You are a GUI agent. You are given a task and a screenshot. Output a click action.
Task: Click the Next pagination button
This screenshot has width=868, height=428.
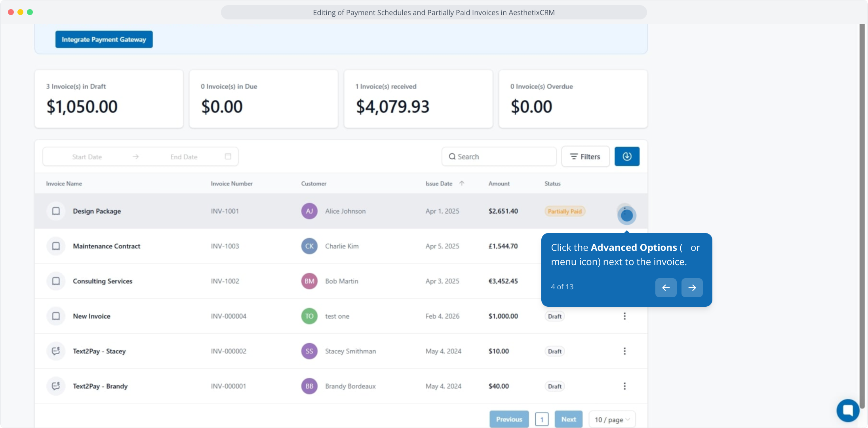[568, 419]
